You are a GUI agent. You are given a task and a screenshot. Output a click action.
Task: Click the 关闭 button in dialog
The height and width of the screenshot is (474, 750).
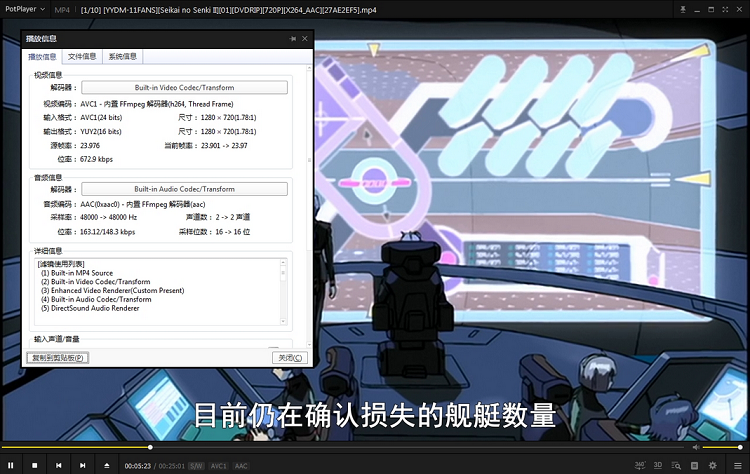[289, 357]
